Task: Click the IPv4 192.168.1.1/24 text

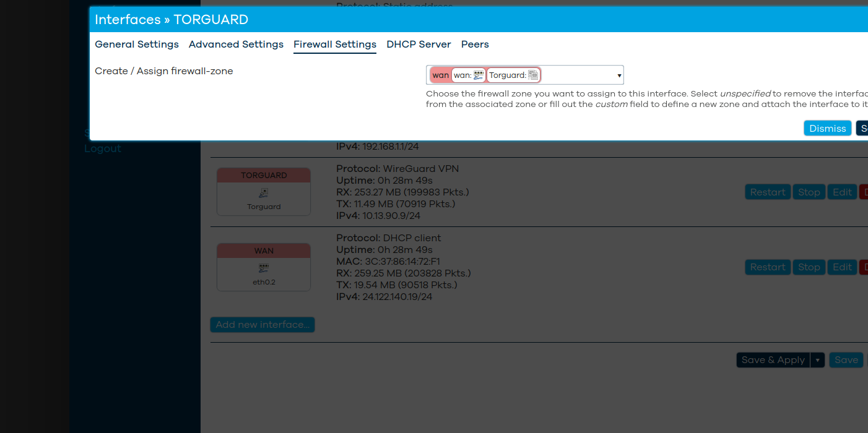Action: point(378,147)
